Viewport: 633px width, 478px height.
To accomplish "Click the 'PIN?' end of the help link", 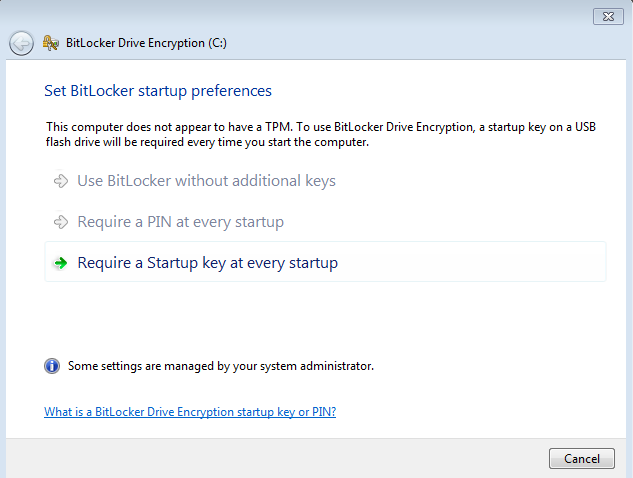I will [324, 412].
